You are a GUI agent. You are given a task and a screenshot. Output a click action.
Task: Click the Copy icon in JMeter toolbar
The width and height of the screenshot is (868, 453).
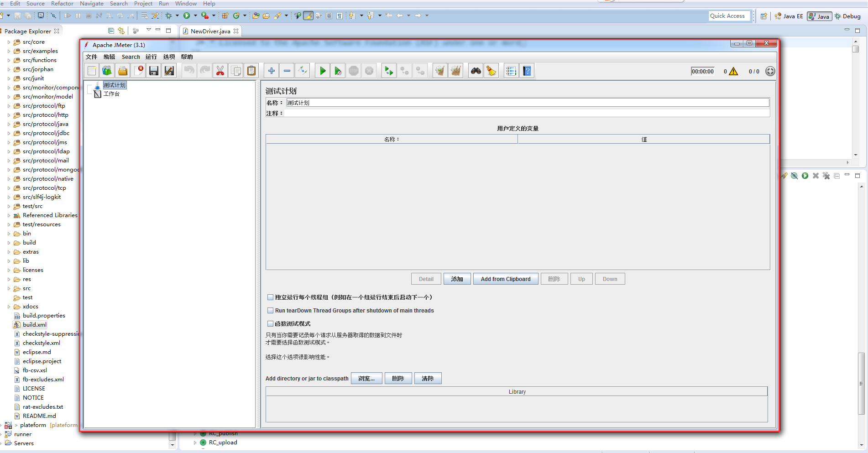pyautogui.click(x=236, y=71)
